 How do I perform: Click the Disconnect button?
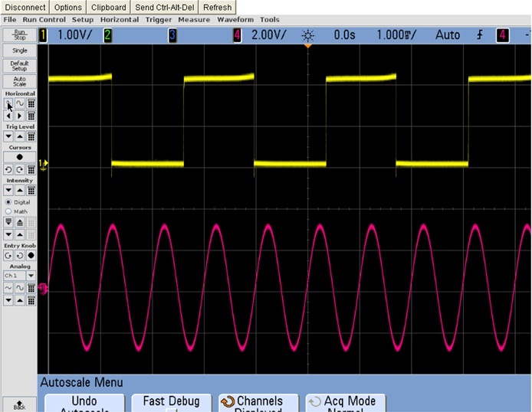pos(25,7)
